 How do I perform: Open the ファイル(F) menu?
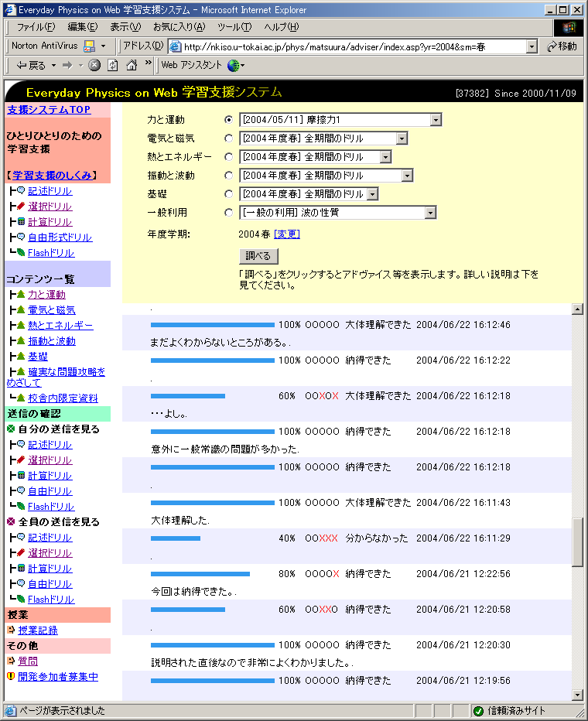click(36, 27)
